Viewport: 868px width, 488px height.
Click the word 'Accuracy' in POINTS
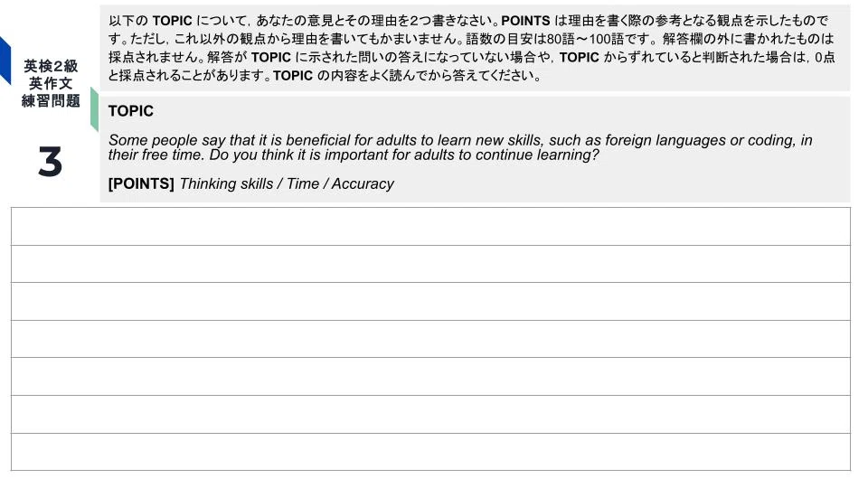point(363,183)
